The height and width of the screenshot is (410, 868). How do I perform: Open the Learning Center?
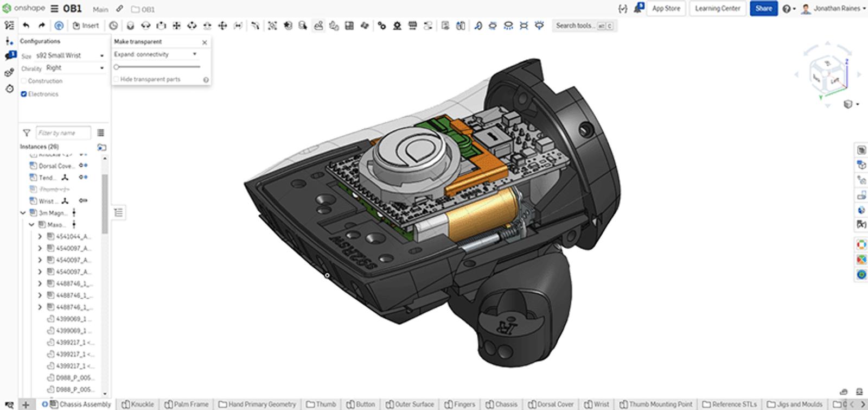pyautogui.click(x=717, y=9)
